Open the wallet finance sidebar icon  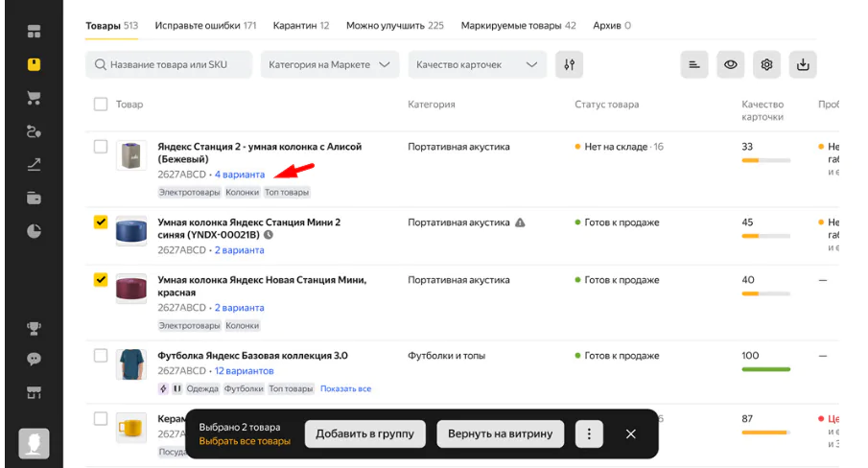(x=34, y=198)
